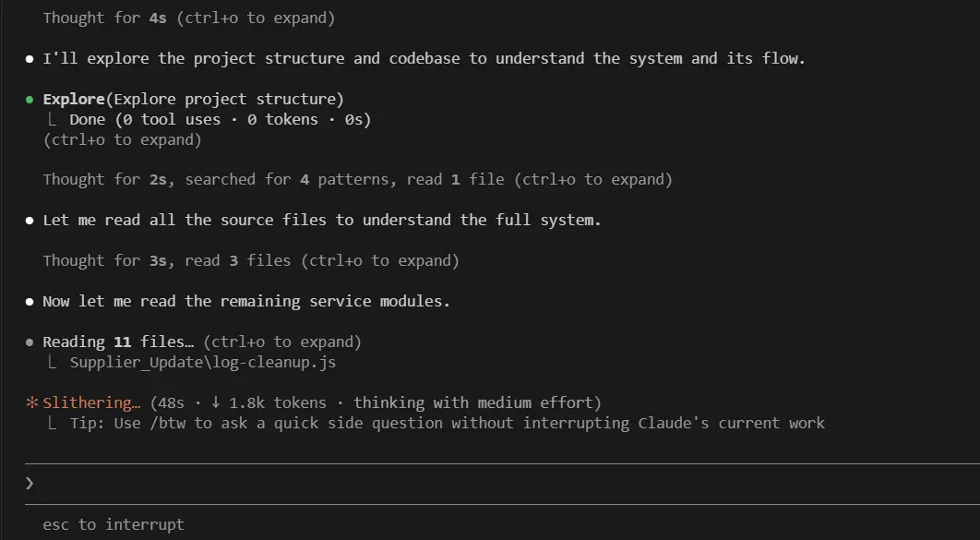Click the green Explore status bullet
This screenshot has height=540, width=980.
coord(30,100)
